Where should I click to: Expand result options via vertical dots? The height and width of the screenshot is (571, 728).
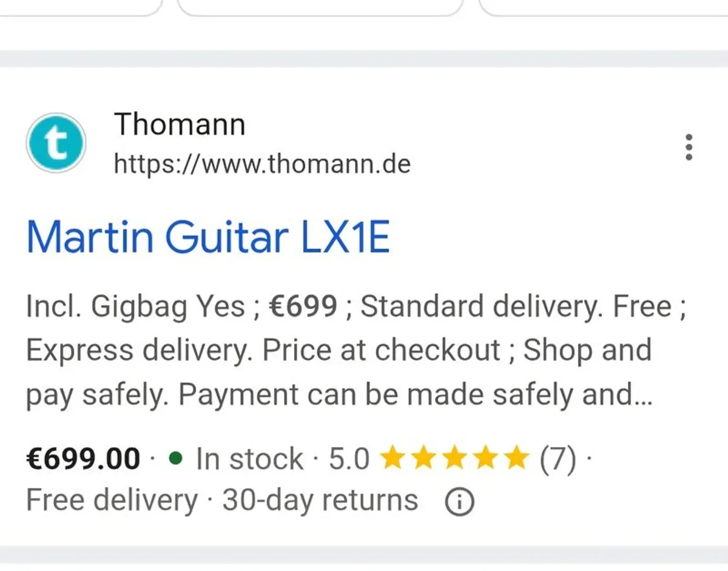click(689, 146)
